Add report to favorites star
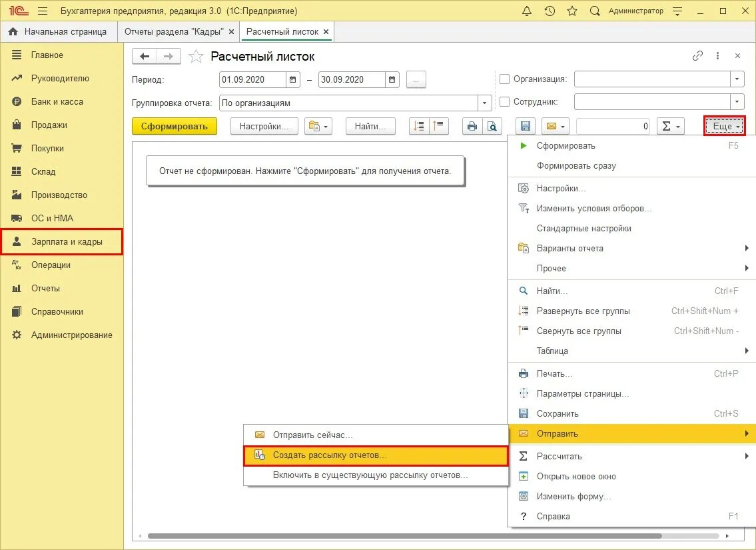756x550 pixels. coord(196,57)
